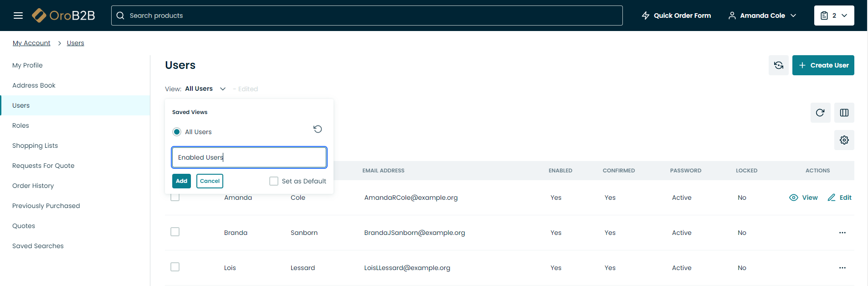Open the Quick Order Form
This screenshot has height=286, width=868.
[x=676, y=16]
